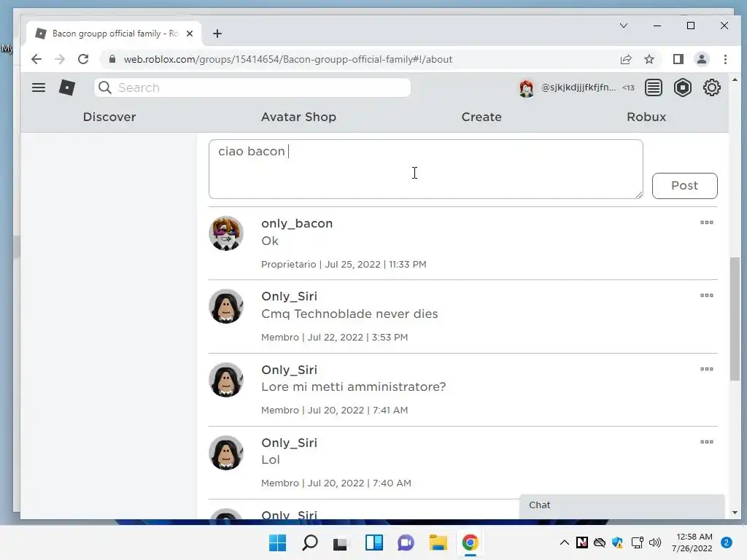Select the Discover navigation tab

(109, 117)
